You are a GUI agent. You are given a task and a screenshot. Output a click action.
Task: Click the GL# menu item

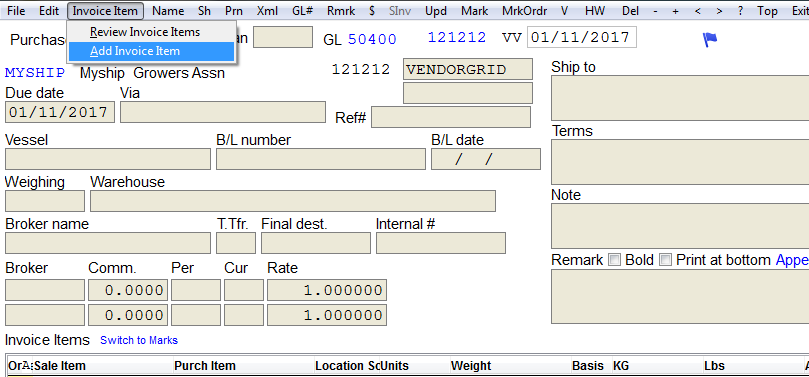pos(302,11)
